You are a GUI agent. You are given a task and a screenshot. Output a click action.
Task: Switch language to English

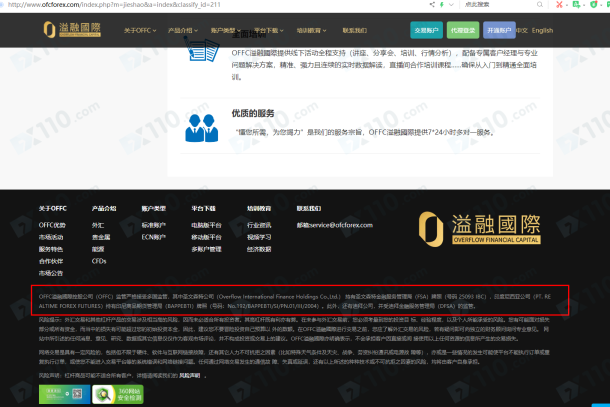542,30
